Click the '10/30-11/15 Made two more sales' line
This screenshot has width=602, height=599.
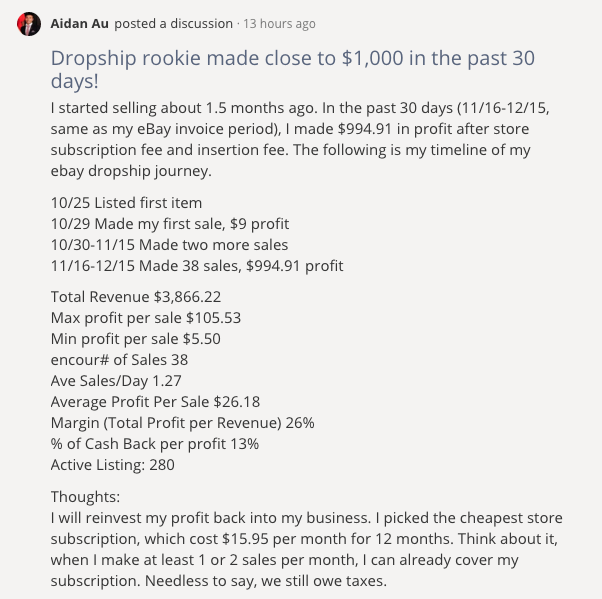(x=169, y=245)
